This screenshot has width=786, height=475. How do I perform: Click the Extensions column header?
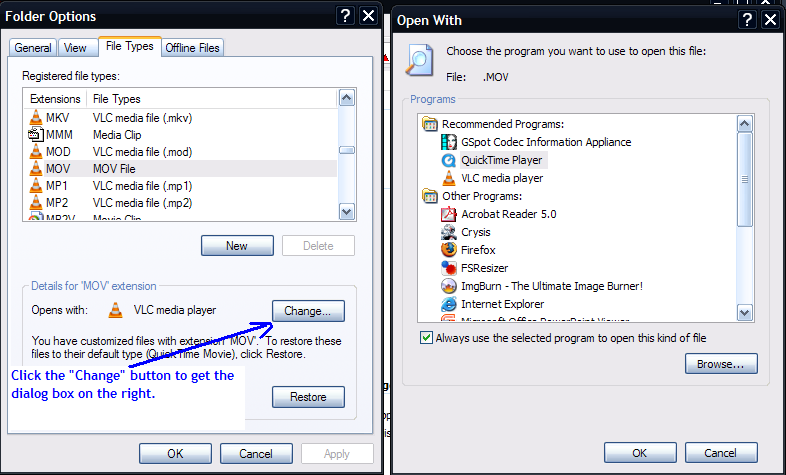point(55,99)
